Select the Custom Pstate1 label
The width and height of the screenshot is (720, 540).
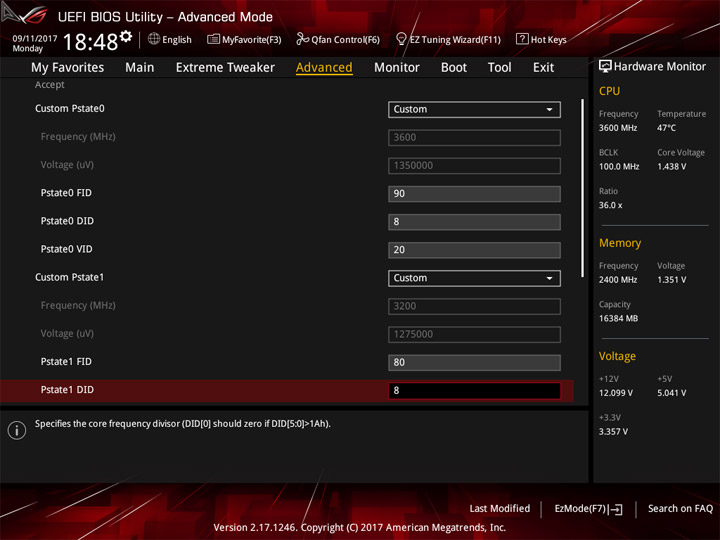pos(69,277)
